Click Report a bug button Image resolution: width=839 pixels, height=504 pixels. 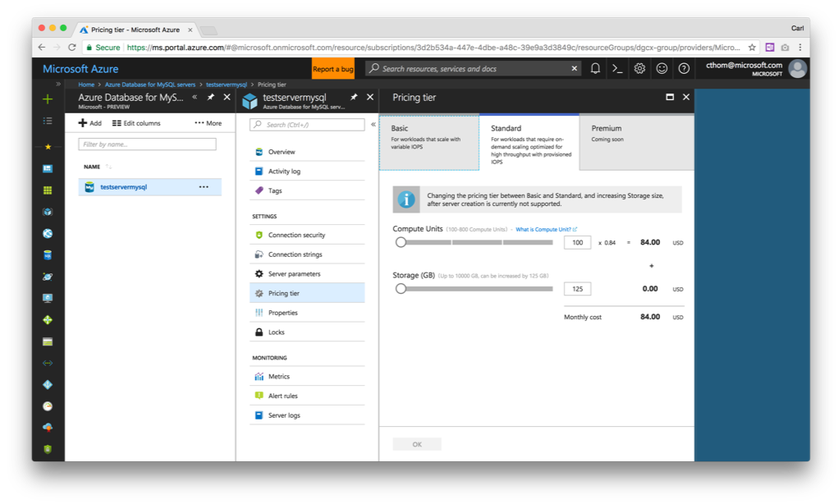332,69
